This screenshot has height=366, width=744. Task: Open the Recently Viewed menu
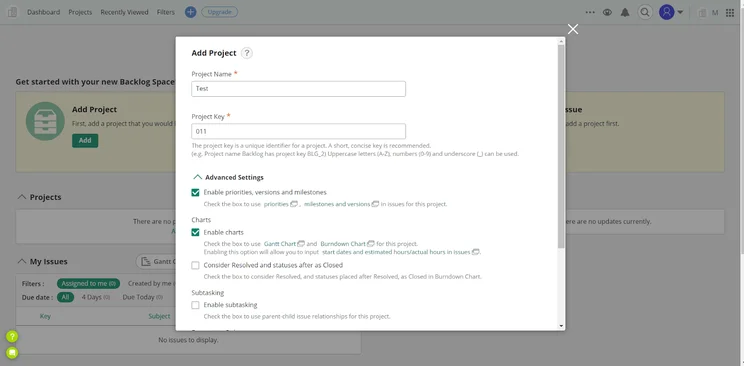click(x=124, y=12)
